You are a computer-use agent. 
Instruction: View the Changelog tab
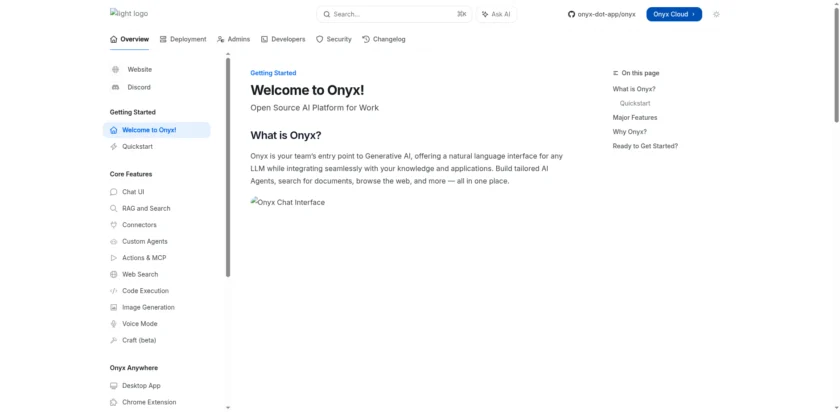(384, 39)
